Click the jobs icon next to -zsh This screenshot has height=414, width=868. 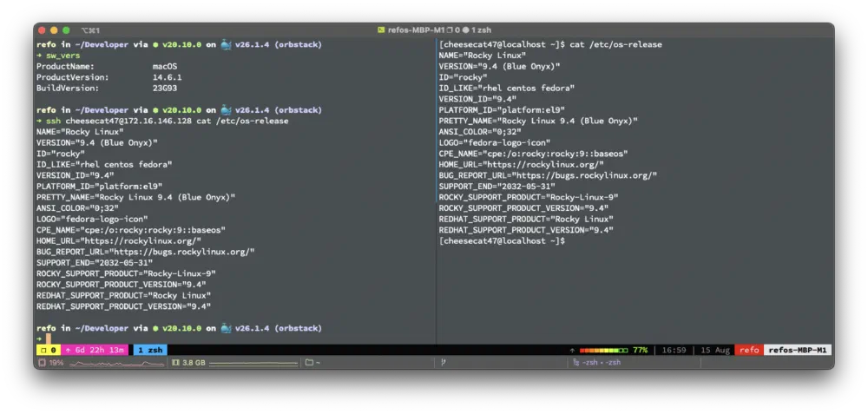pos(575,363)
